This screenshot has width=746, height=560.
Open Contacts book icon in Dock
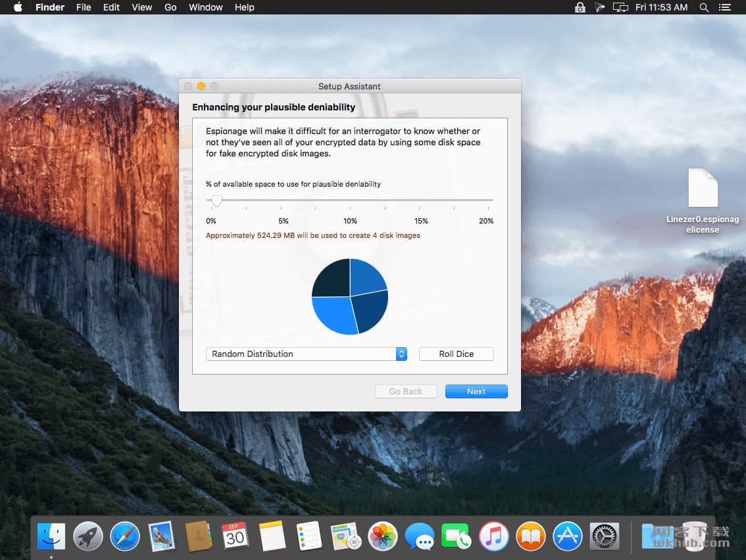(199, 536)
